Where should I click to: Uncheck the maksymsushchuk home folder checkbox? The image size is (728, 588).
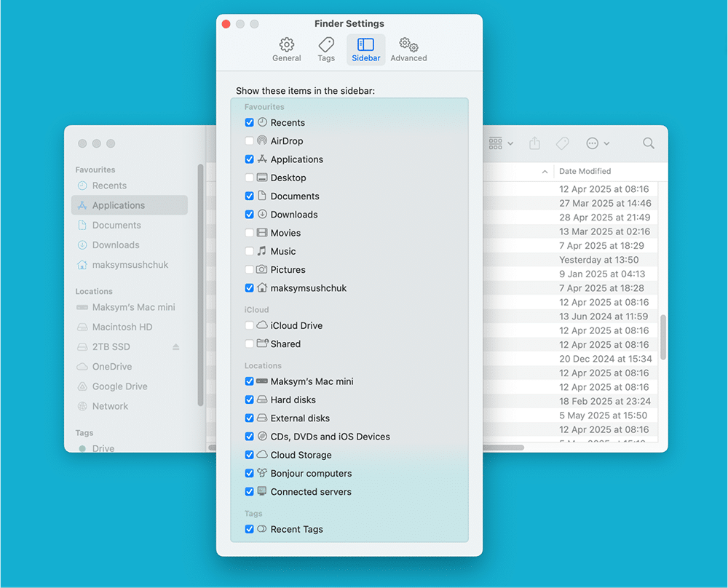(x=249, y=288)
